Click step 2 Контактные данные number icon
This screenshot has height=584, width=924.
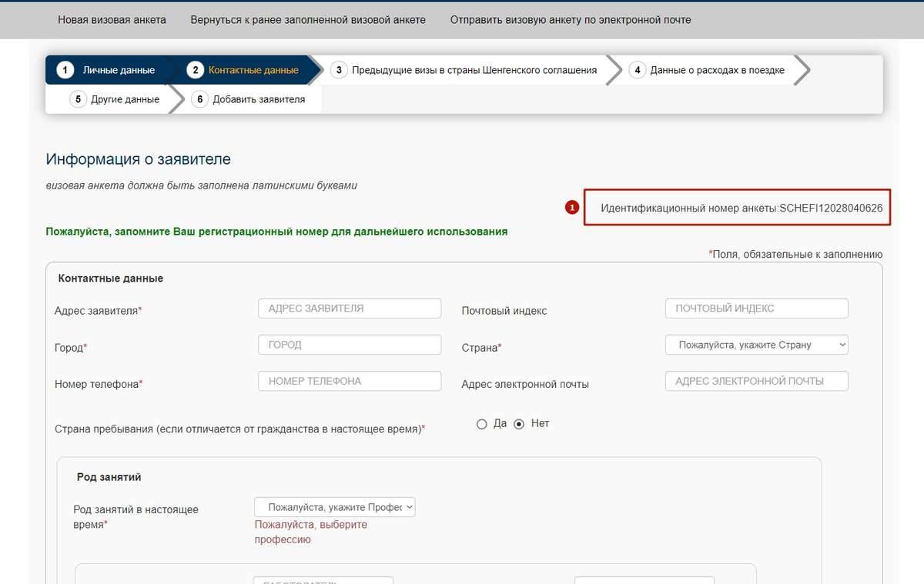pyautogui.click(x=195, y=70)
